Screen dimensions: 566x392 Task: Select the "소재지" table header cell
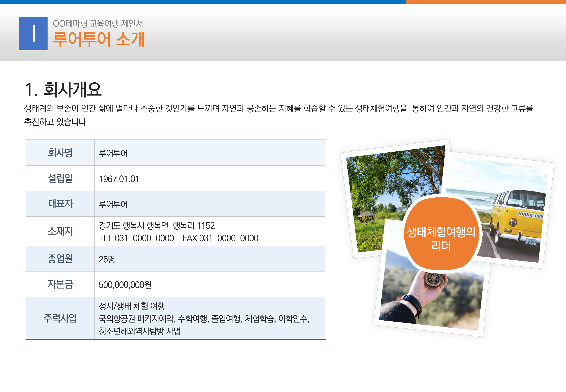60,231
